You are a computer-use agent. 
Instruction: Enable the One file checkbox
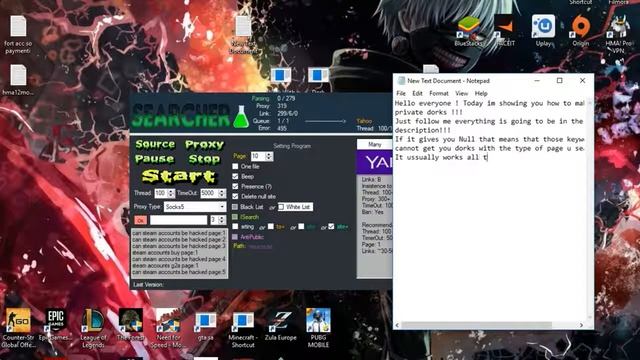click(x=235, y=167)
